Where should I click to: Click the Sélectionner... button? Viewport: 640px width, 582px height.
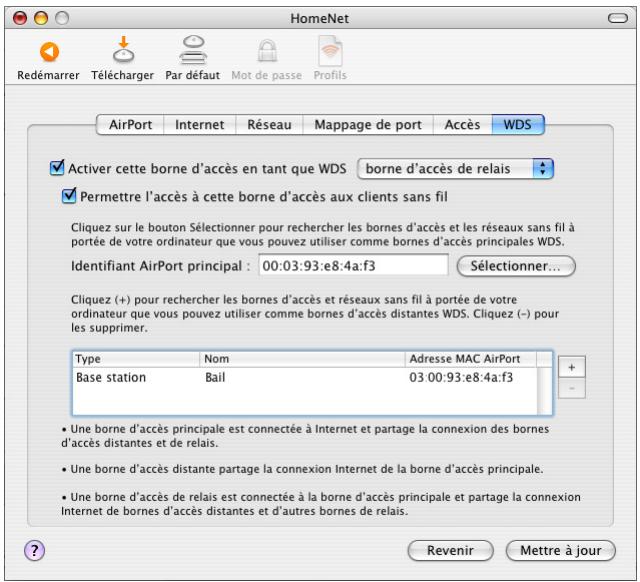pos(516,266)
